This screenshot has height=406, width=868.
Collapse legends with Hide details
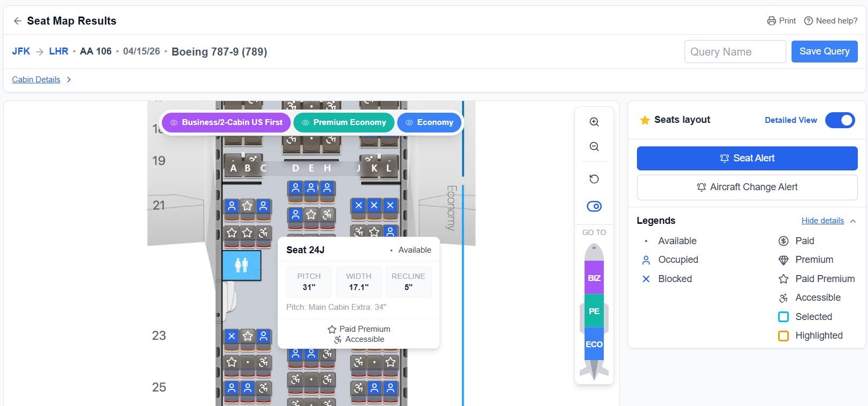(823, 221)
